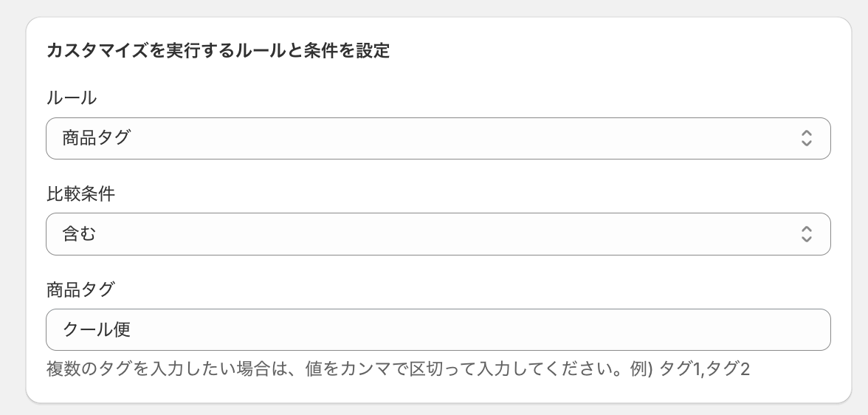Click the 比較条件 field label
Screen dimensions: 868x415
click(80, 193)
